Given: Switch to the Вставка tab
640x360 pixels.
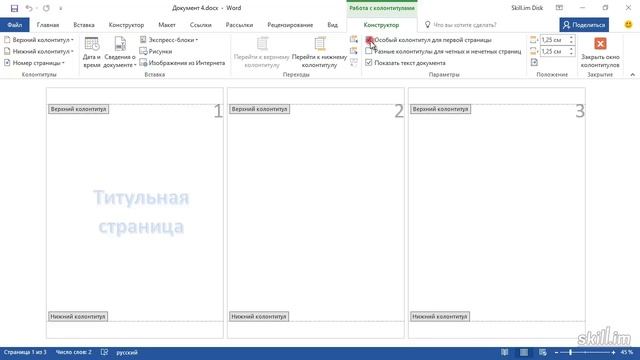Looking at the screenshot, I should 84,25.
